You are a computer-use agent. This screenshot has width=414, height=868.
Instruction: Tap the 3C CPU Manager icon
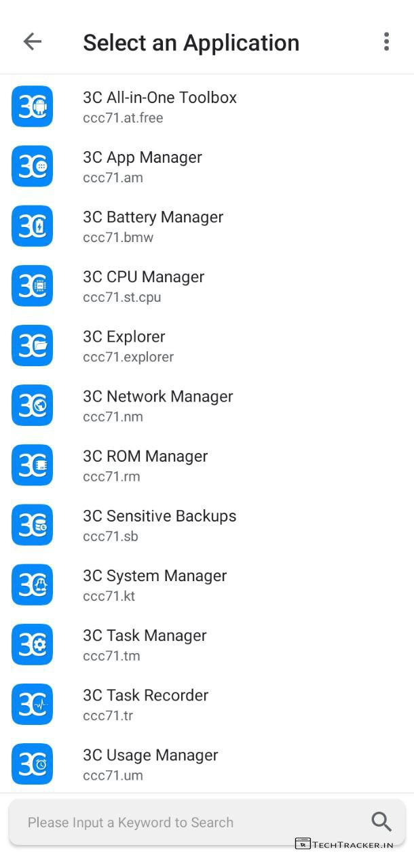click(32, 285)
